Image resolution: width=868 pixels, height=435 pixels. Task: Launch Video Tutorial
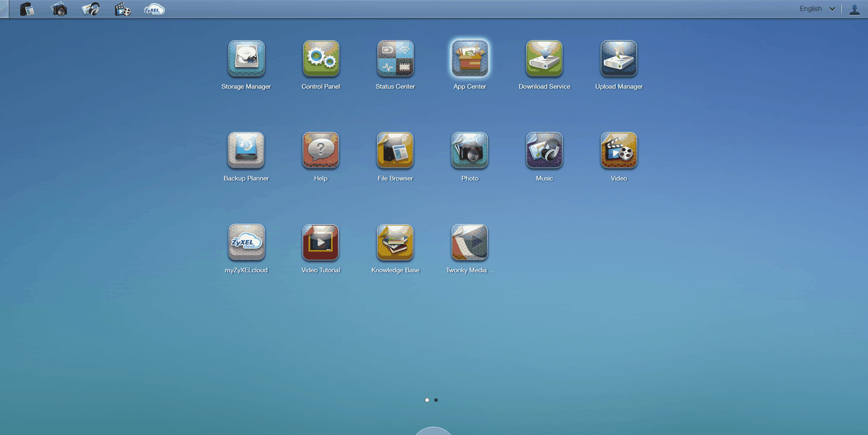click(321, 242)
